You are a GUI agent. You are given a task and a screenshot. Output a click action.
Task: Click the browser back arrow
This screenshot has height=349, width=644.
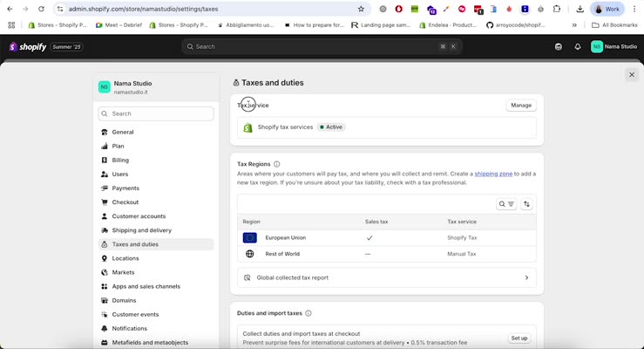point(10,9)
